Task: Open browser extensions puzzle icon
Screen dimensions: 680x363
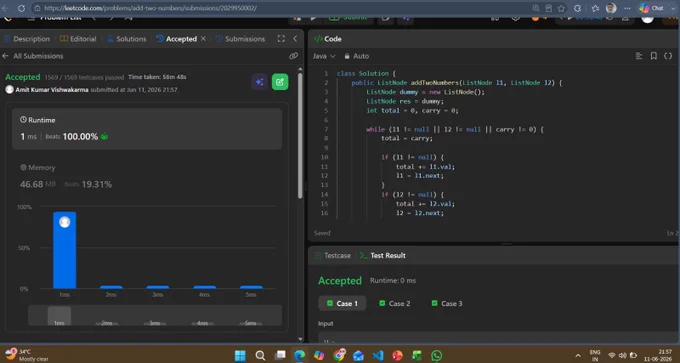Action: pyautogui.click(x=578, y=8)
